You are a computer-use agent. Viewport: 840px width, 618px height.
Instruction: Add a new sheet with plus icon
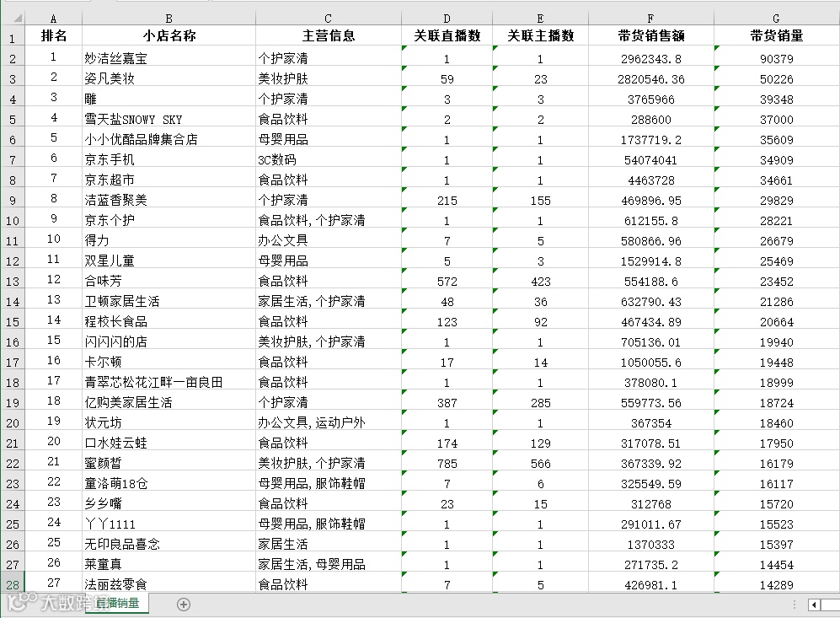[x=183, y=604]
